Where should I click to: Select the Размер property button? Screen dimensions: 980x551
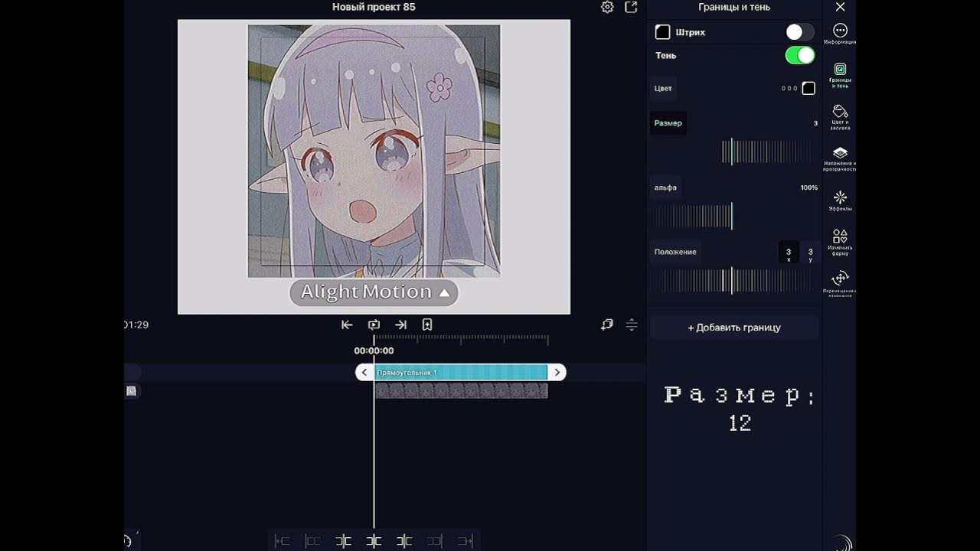[668, 123]
